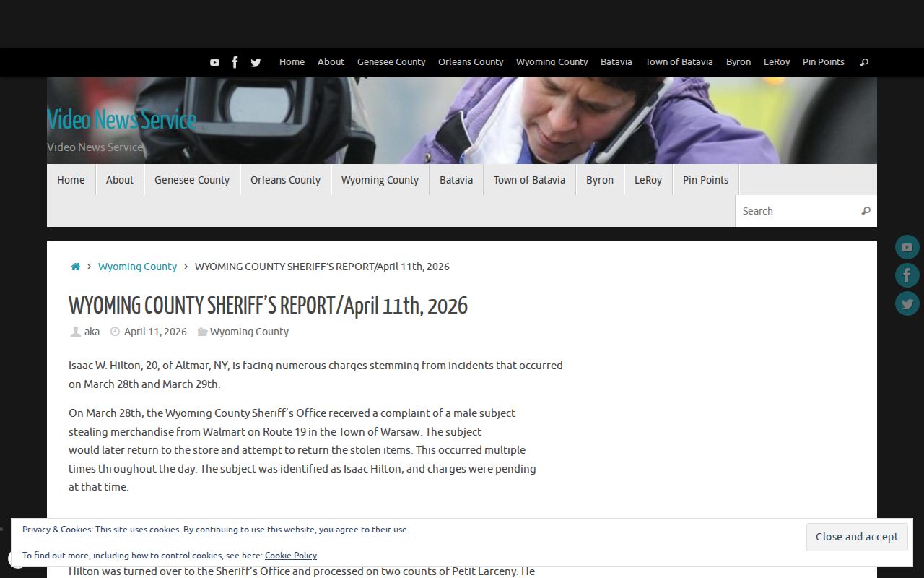Select Genesee County in gray navigation menu
The width and height of the screenshot is (924, 578).
point(192,180)
